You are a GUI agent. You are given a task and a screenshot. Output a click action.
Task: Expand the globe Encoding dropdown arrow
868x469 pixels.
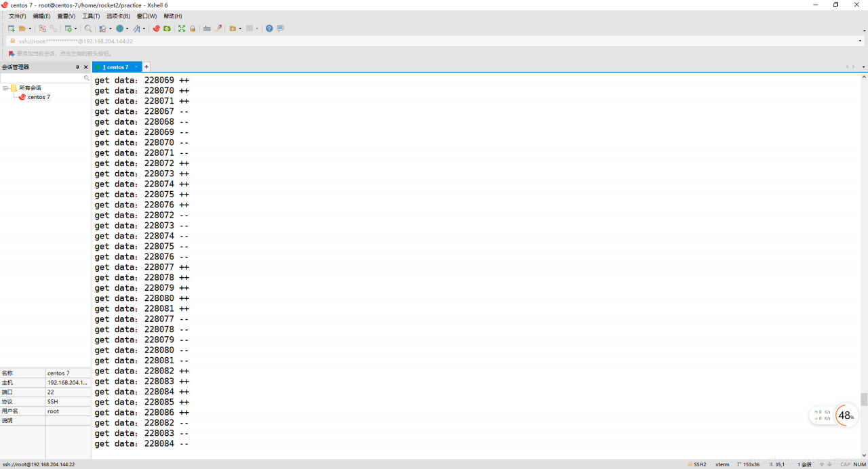point(127,28)
